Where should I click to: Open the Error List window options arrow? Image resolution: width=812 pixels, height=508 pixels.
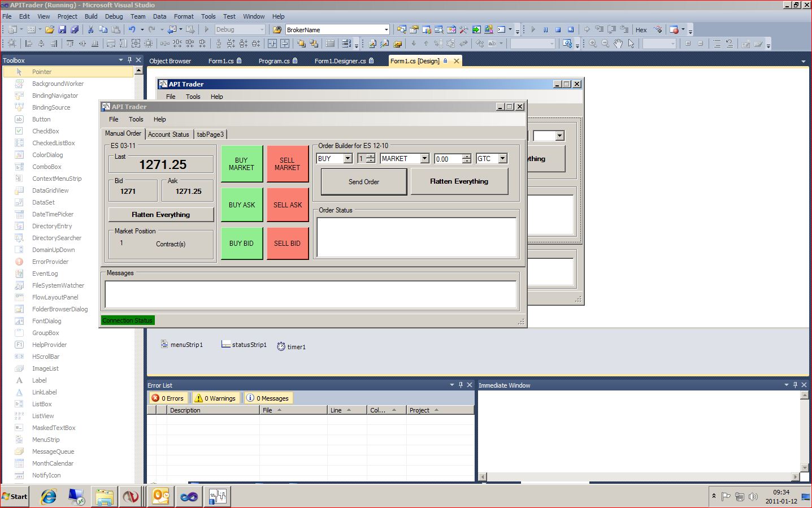click(x=451, y=385)
